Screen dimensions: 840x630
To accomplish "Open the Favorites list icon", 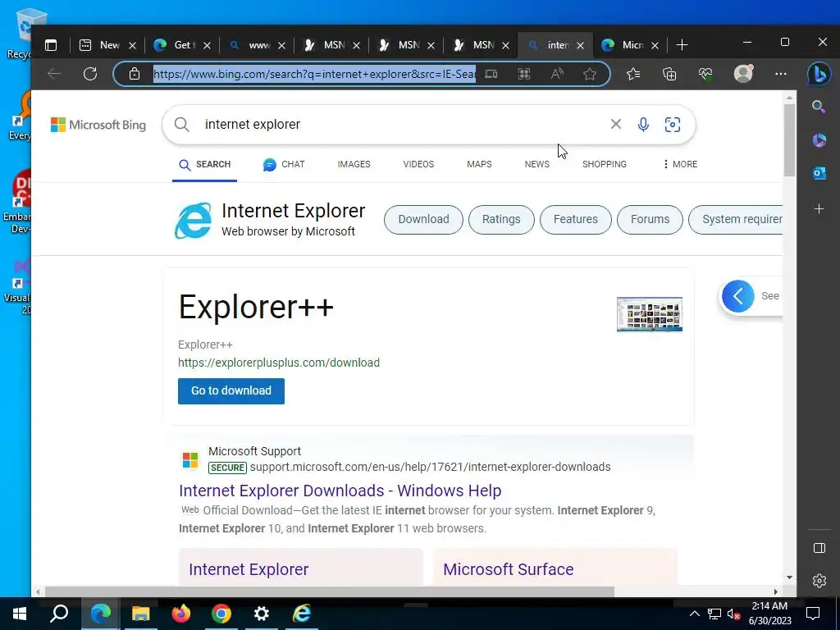I will point(633,74).
